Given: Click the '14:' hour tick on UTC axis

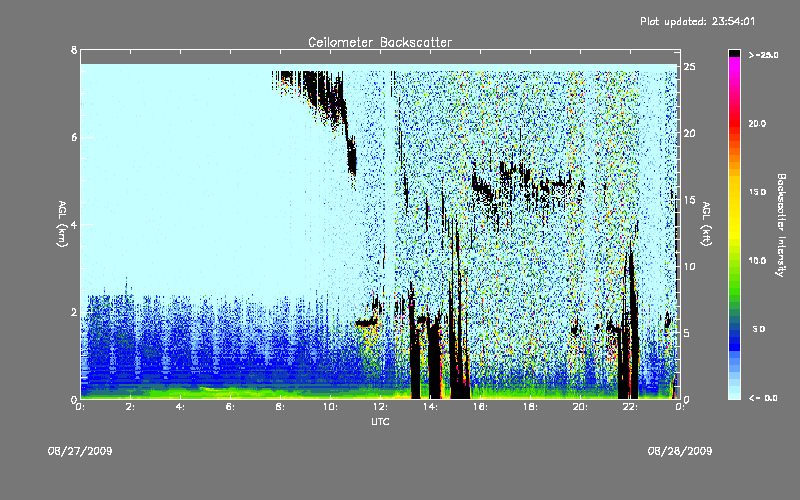Looking at the screenshot, I should point(430,407).
